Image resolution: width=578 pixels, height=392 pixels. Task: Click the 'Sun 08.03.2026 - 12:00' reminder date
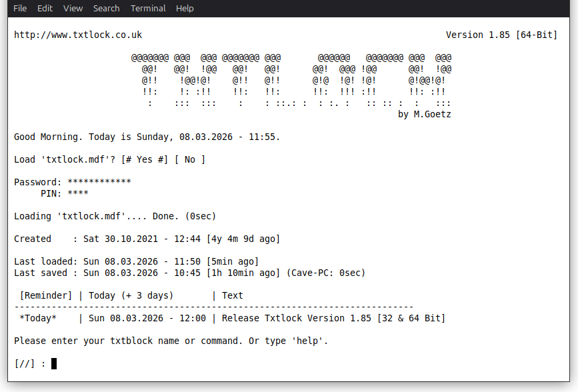point(147,318)
